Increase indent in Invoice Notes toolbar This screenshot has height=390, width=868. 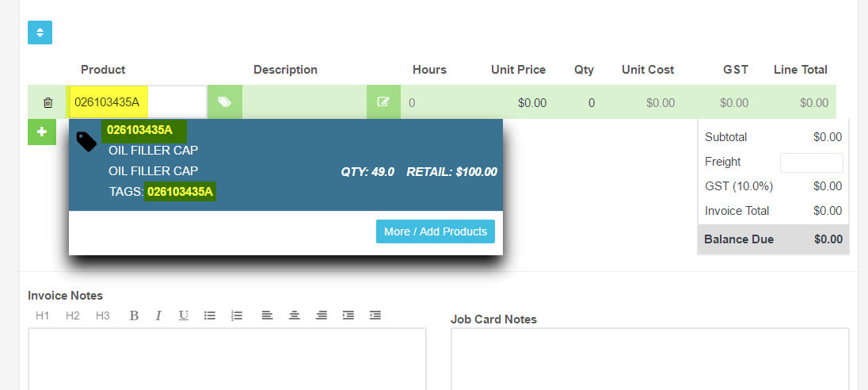tap(348, 315)
